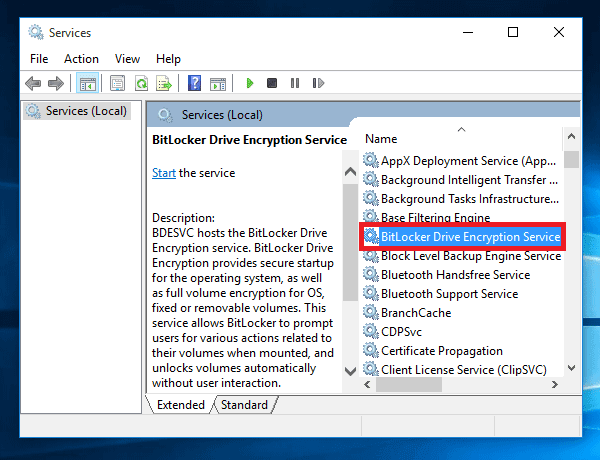
Task: Click gear icon of Base Filtering Engine
Action: [x=370, y=216]
